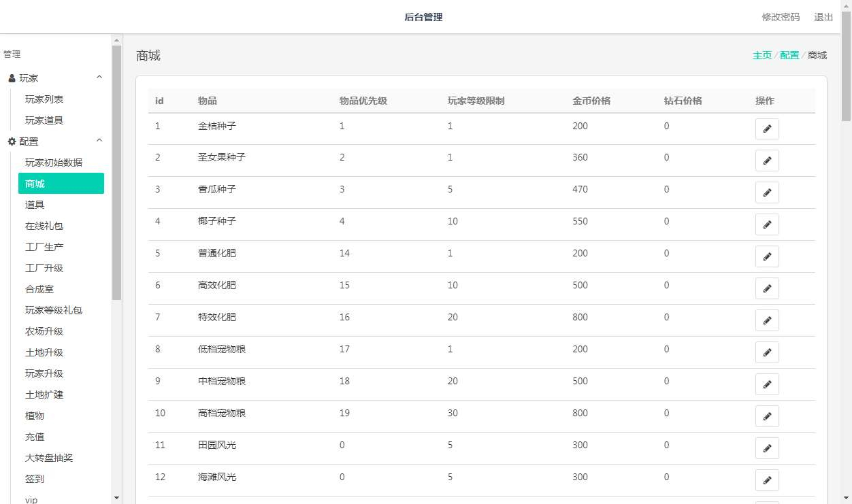852x504 pixels.
Task: Open edit for 椰子种子 row
Action: click(x=767, y=224)
